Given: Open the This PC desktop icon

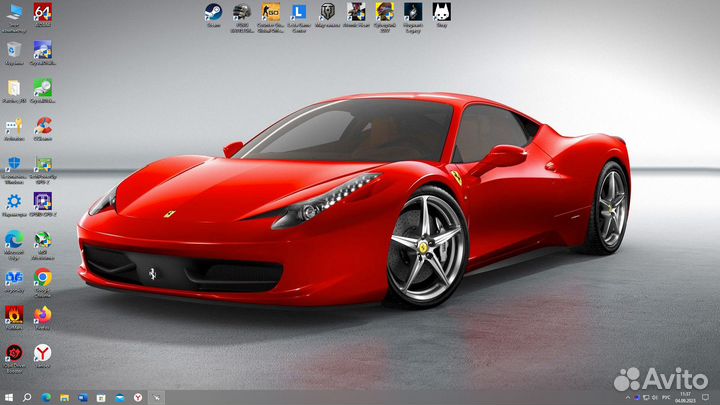Looking at the screenshot, I should coord(14,17).
